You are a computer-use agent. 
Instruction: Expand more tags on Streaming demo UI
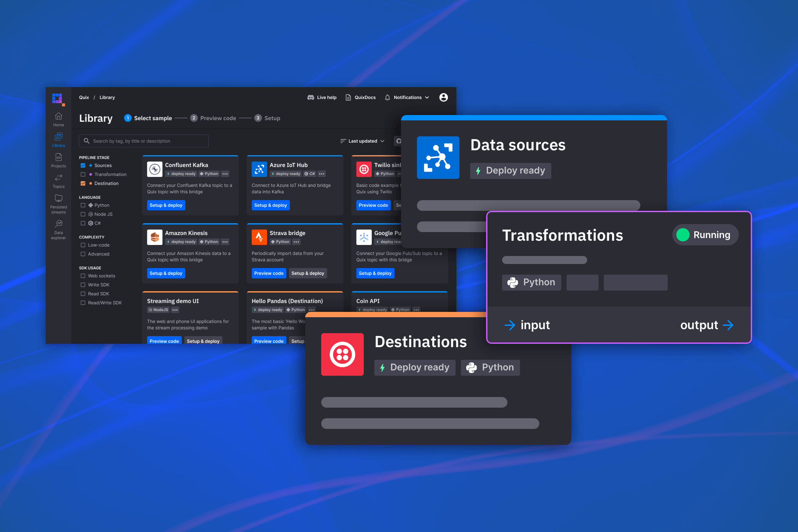[x=175, y=310]
